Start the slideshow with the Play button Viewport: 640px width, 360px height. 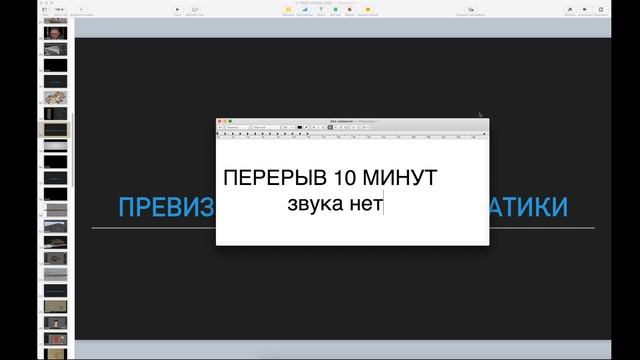tap(177, 9)
